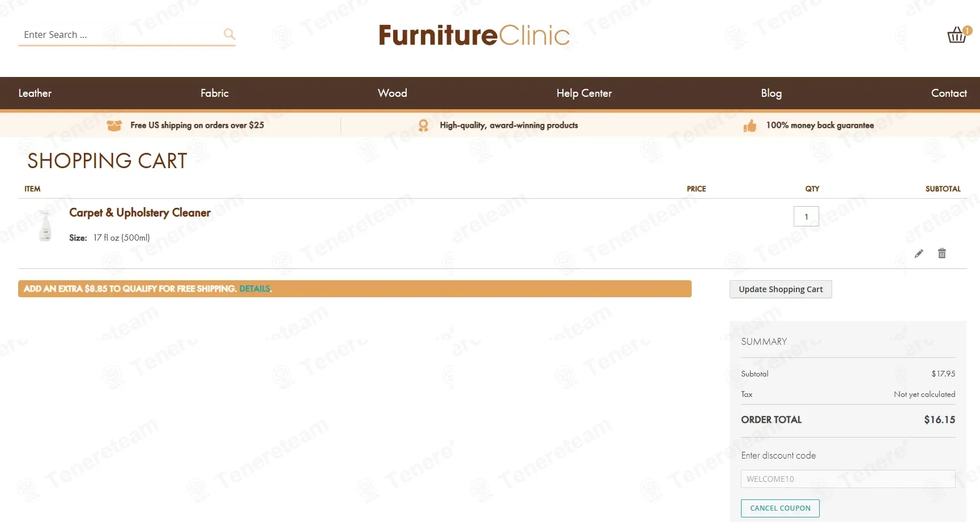
Task: Open the Leather menu
Action: tap(35, 93)
